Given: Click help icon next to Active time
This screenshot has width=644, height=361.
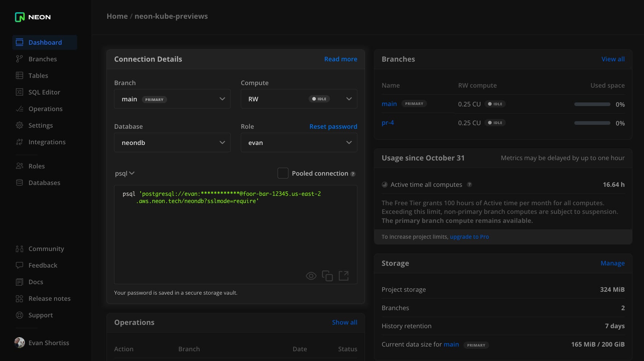Looking at the screenshot, I should [469, 185].
